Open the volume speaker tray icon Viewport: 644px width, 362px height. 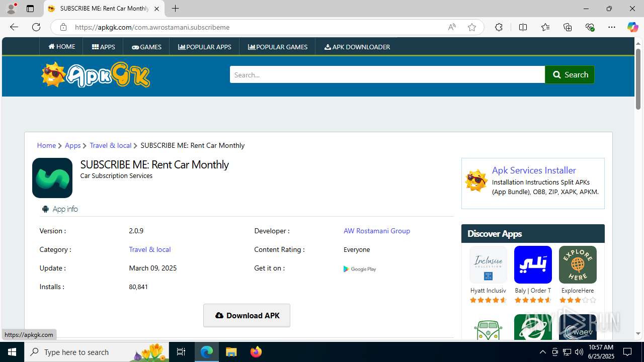(x=579, y=352)
